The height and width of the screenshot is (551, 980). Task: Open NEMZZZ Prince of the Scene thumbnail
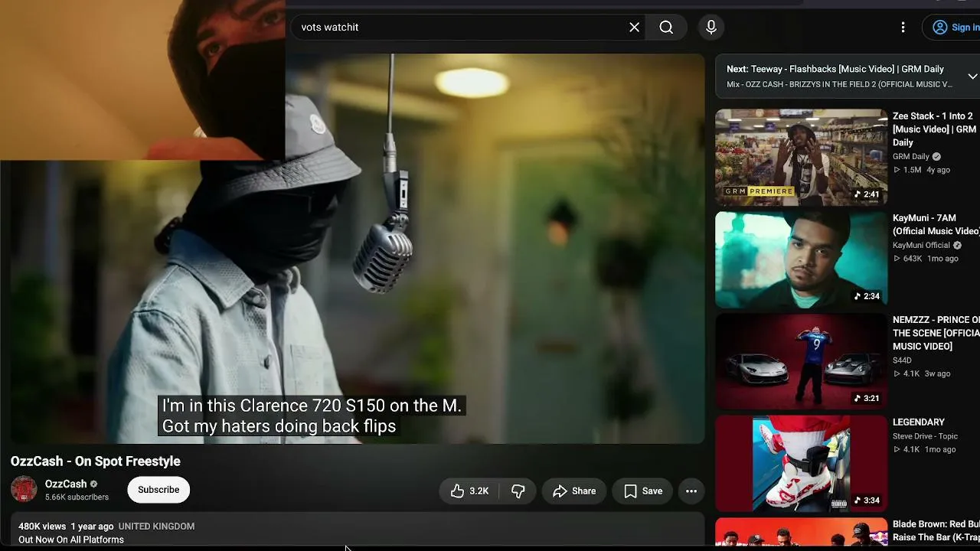(801, 361)
